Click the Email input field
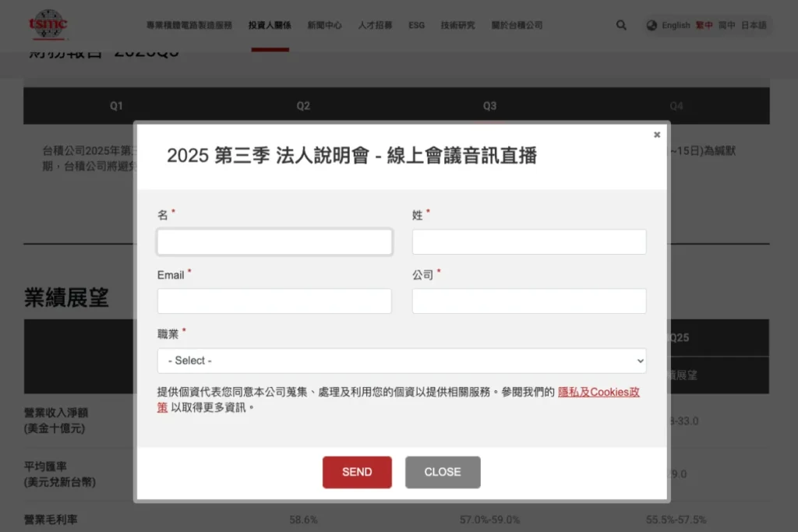 click(274, 301)
